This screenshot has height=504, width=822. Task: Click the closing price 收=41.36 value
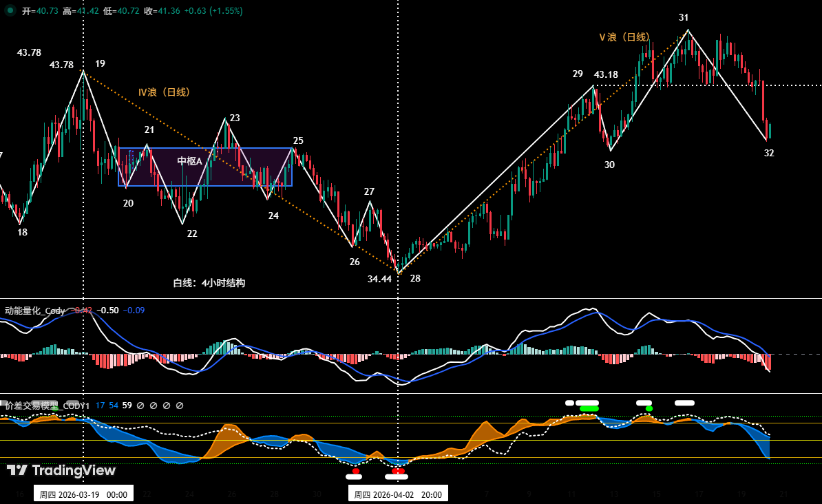click(162, 11)
